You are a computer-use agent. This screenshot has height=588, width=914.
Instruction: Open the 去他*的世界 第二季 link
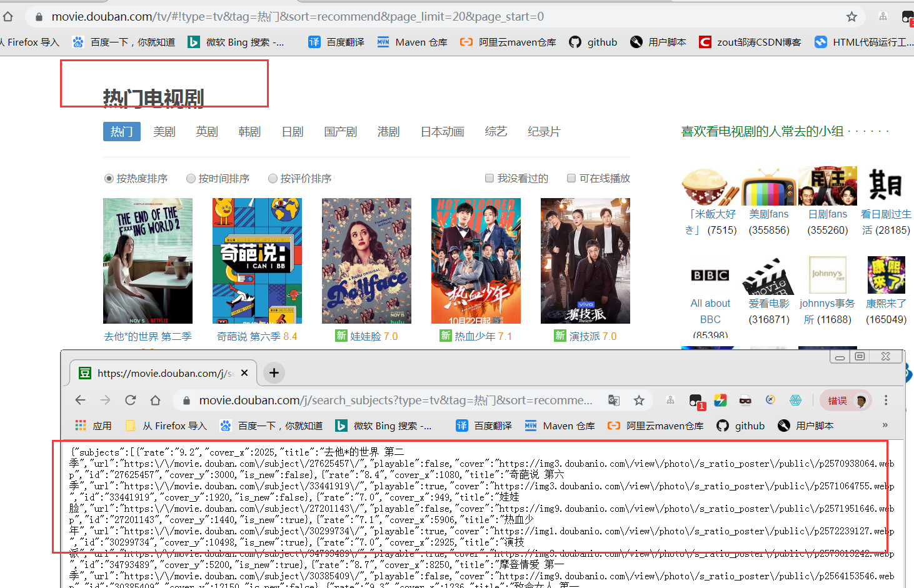tap(148, 336)
